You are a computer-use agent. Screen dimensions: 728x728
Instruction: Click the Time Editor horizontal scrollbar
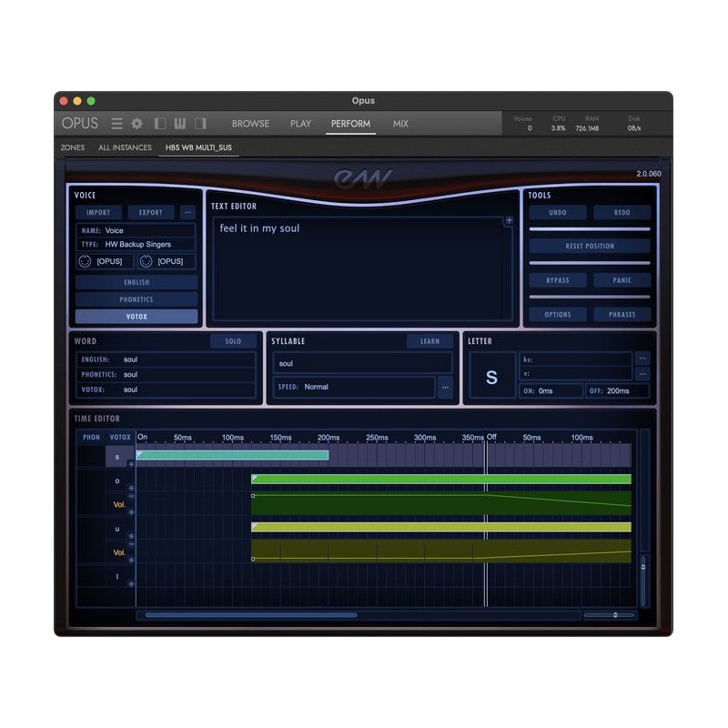251,615
